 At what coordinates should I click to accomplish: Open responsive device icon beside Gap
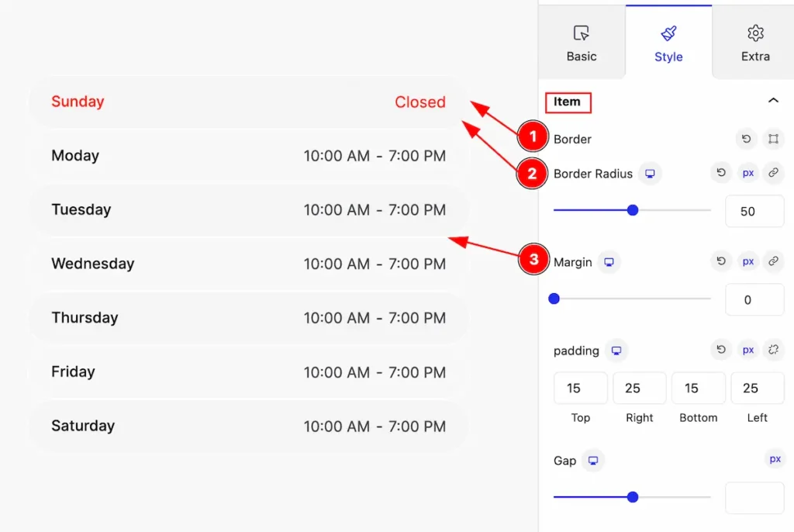pos(593,461)
